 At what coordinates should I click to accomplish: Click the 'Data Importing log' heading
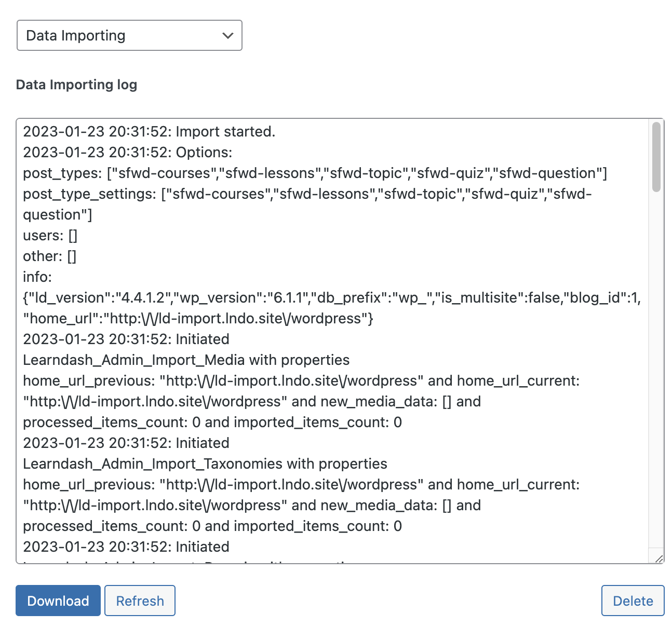coord(76,85)
